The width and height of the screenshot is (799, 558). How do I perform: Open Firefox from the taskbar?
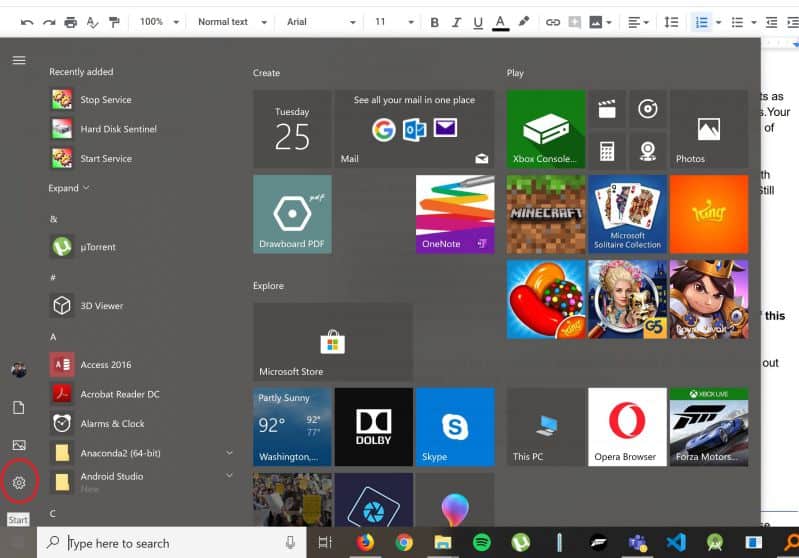pyautogui.click(x=365, y=542)
